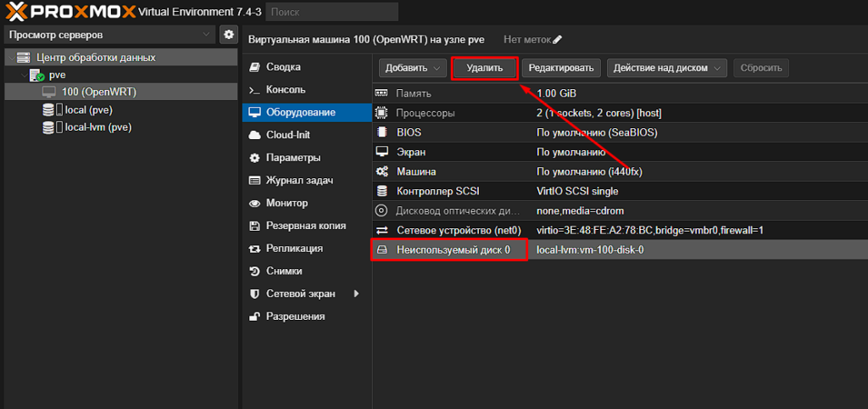Click the local (pve) storage icon
This screenshot has width=868, height=409.
[52, 109]
